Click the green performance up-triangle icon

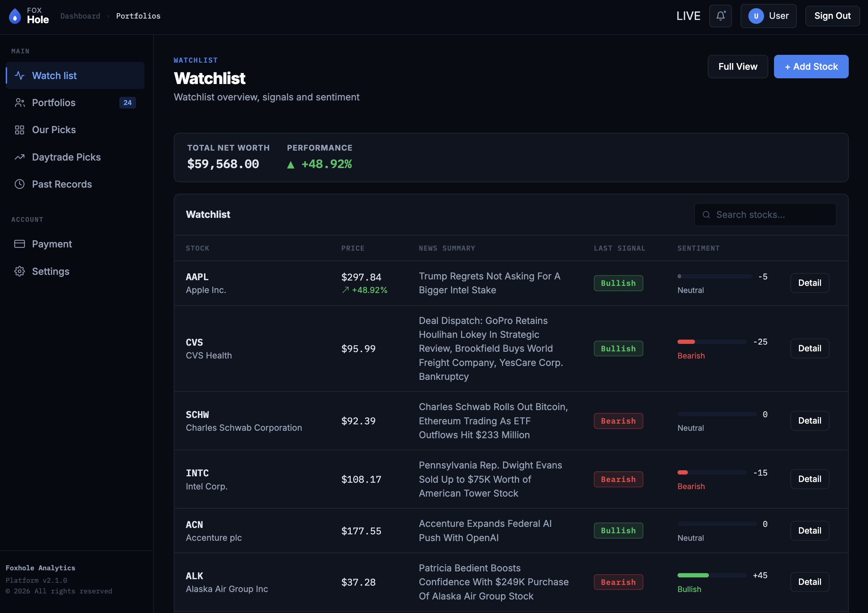point(290,165)
